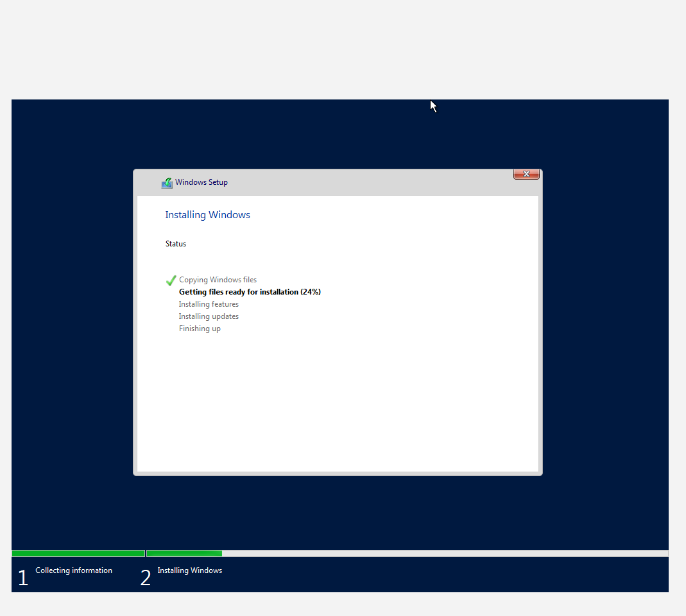This screenshot has height=616, width=686.
Task: Select the "Copying Windows files" step
Action: 218,280
